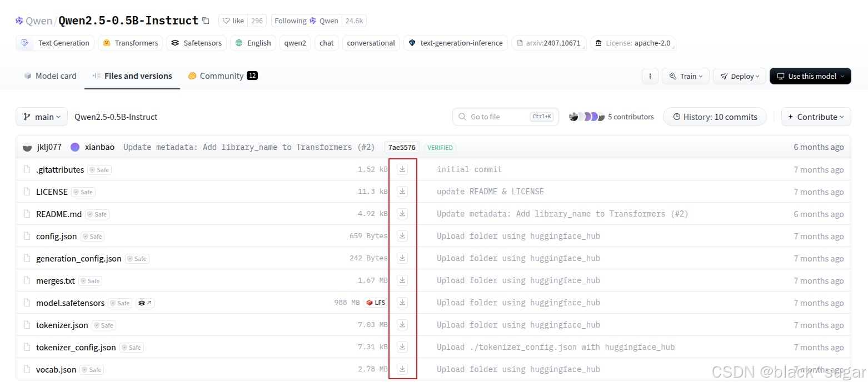Click the contributors avatar stack
Screen dimensions: 868x387
(x=586, y=117)
